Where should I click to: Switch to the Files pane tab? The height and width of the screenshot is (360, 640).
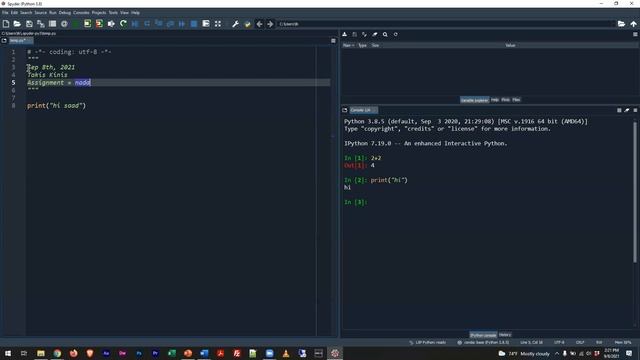click(516, 100)
